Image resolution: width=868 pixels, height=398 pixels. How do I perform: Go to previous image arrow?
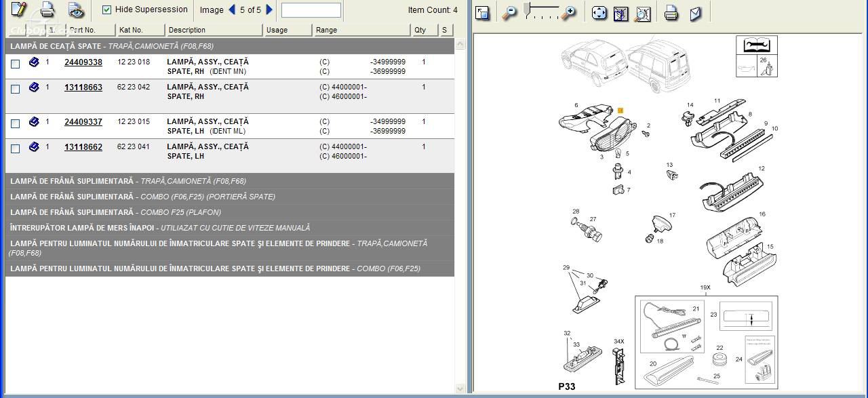(232, 9)
